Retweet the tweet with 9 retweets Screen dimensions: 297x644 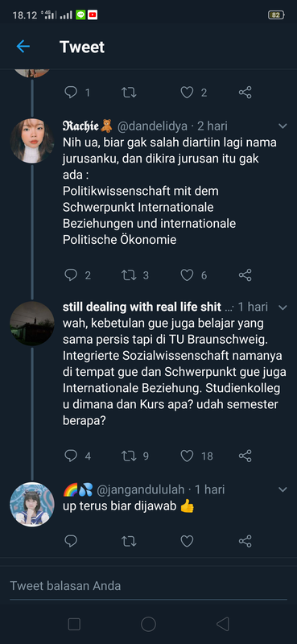click(129, 456)
